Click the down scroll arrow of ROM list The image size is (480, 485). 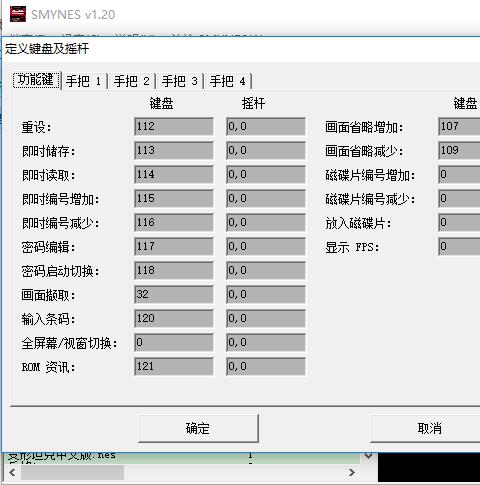369,455
